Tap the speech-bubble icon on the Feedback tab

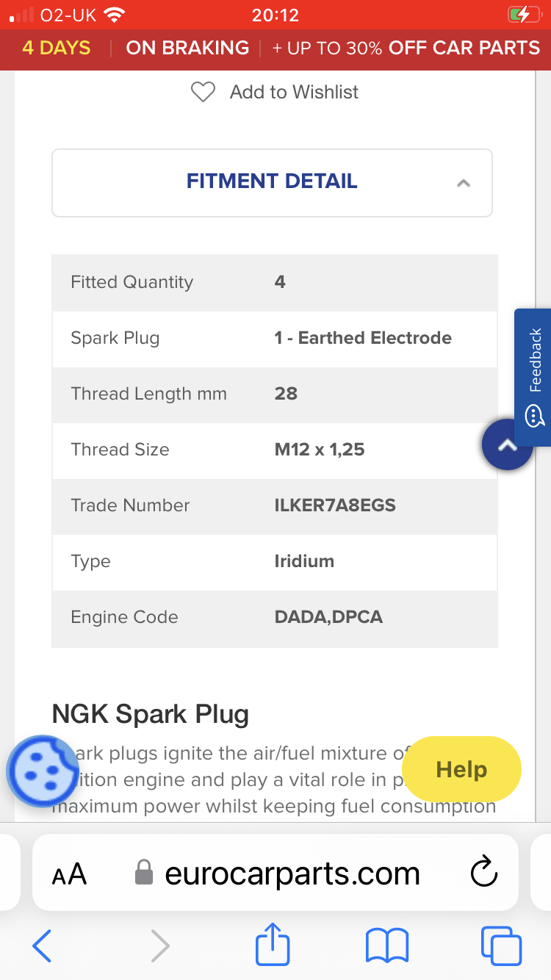(x=534, y=416)
